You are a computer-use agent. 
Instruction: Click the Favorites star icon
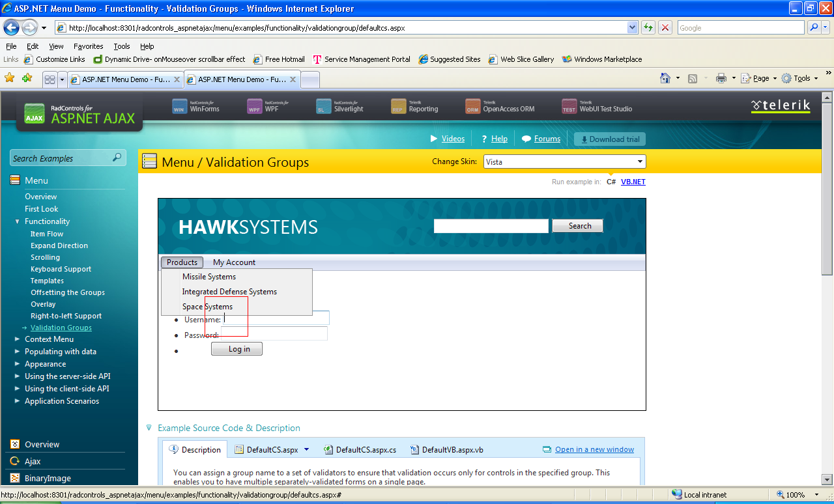click(x=10, y=78)
